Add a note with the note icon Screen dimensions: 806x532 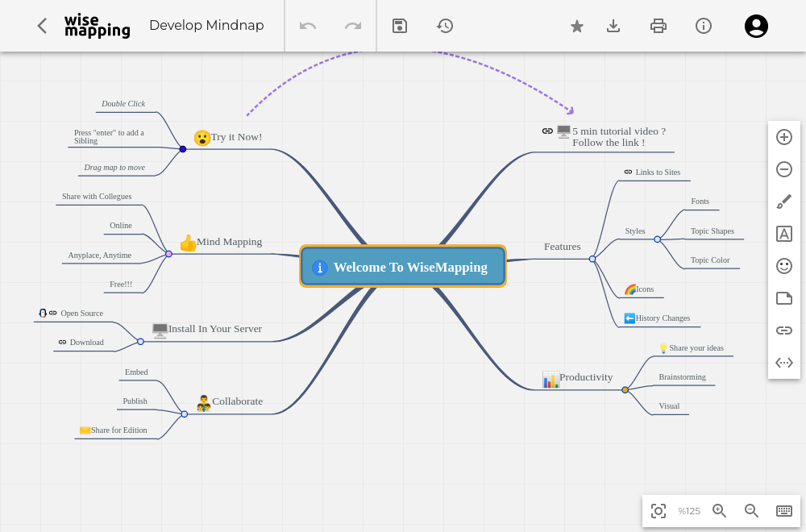pos(784,298)
